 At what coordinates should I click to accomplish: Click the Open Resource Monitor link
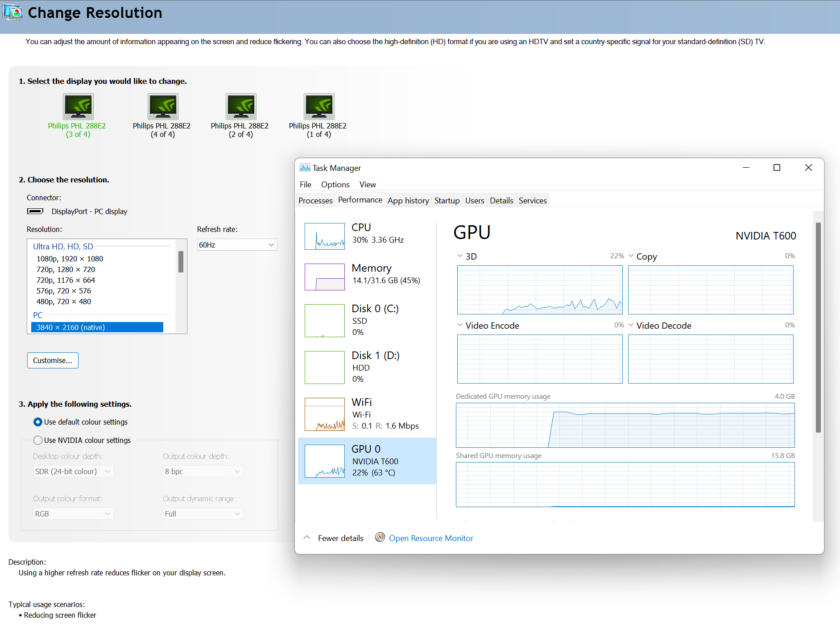431,538
